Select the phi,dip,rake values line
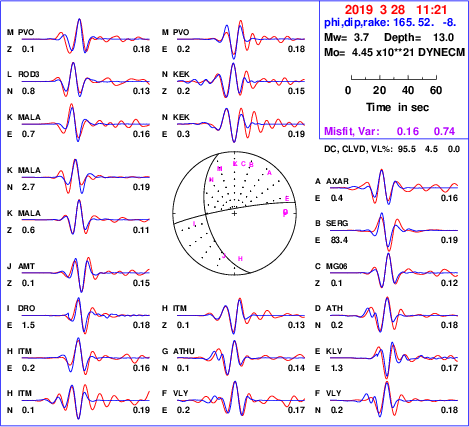Viewport: 469px width, 427px height. pos(390,23)
